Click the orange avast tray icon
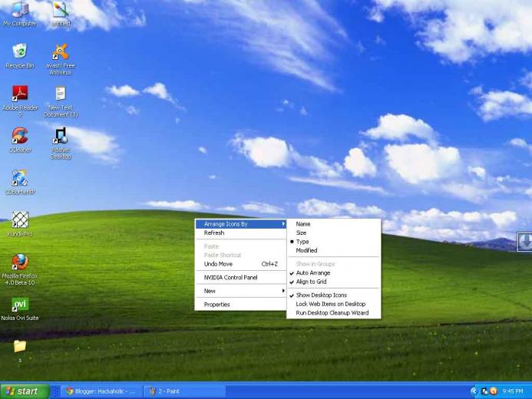532x399 pixels. pos(494,391)
